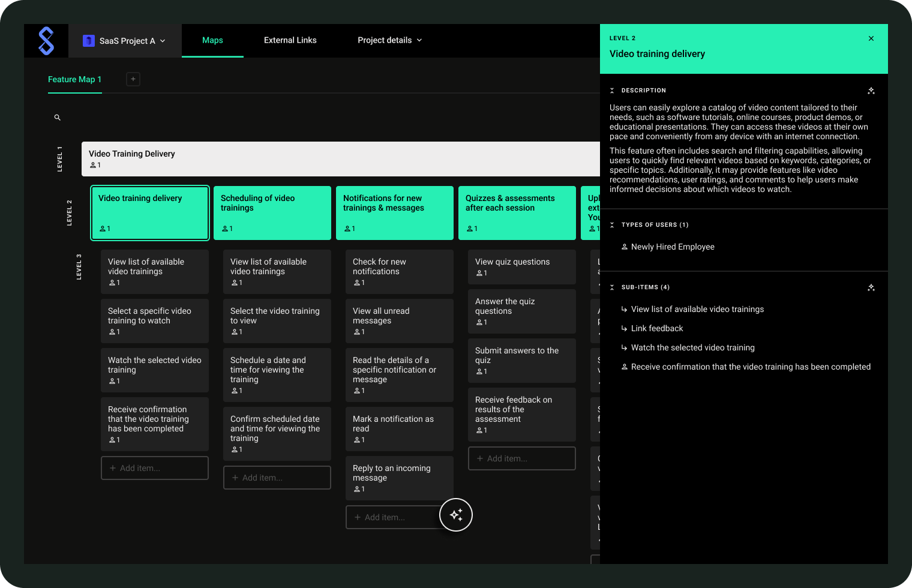Collapse the Types of Users section
Screen dimensions: 912x588
612,225
